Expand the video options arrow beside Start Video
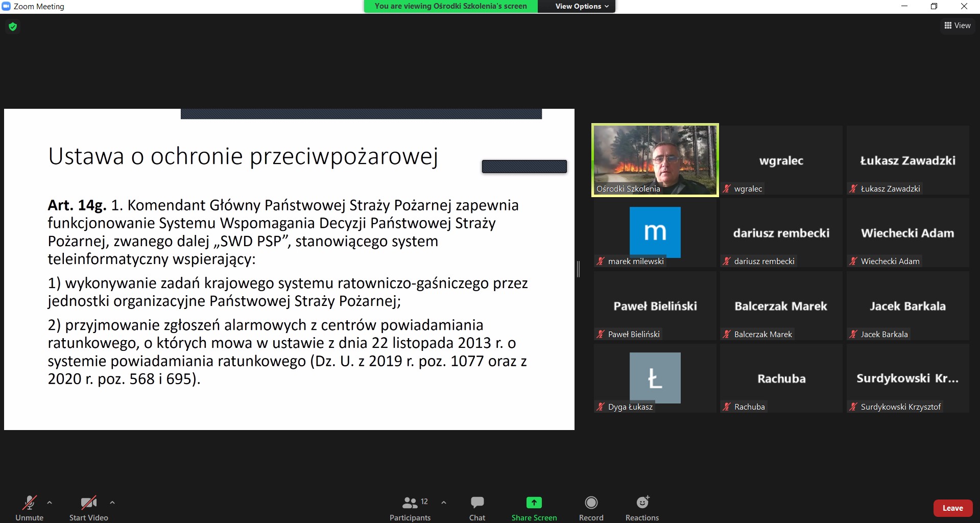The image size is (980, 523). point(112,503)
